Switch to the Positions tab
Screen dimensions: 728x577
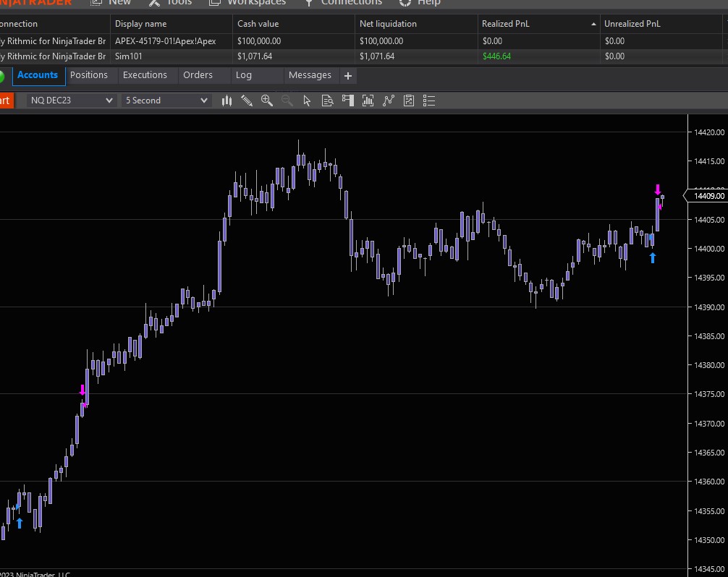click(x=89, y=75)
